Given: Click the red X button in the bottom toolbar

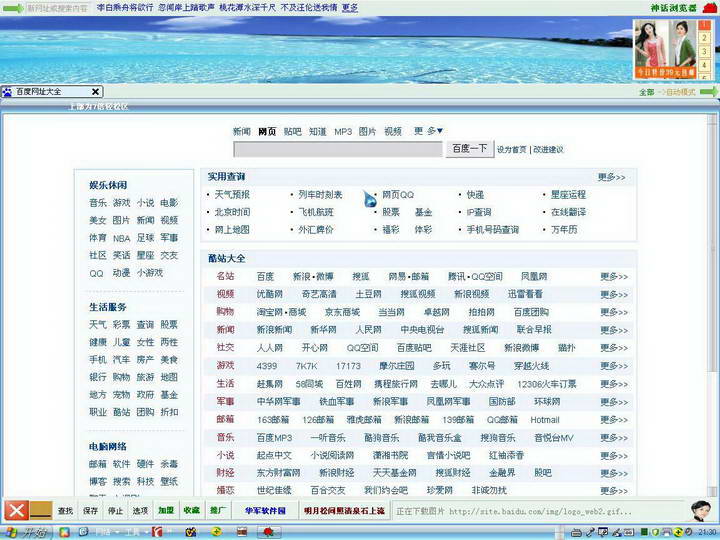Looking at the screenshot, I should tap(17, 510).
